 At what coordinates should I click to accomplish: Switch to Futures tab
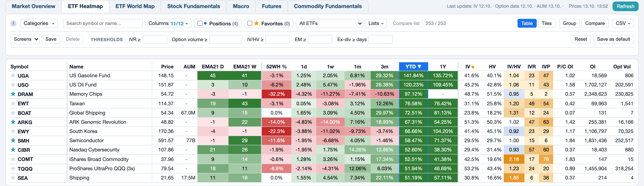click(272, 6)
